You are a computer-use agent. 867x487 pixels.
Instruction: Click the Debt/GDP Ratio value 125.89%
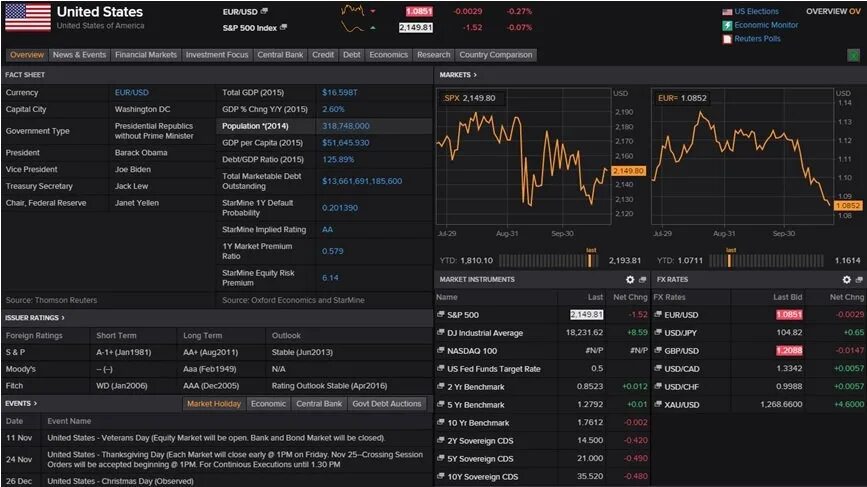pos(338,159)
